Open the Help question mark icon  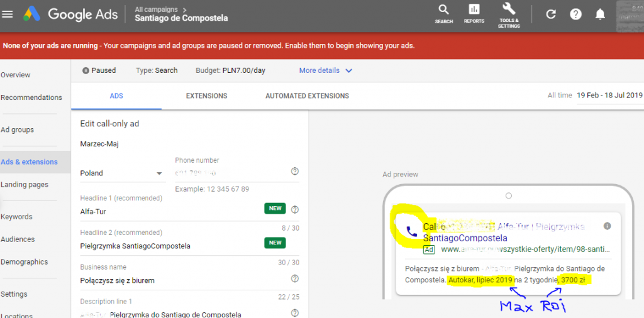click(x=575, y=14)
